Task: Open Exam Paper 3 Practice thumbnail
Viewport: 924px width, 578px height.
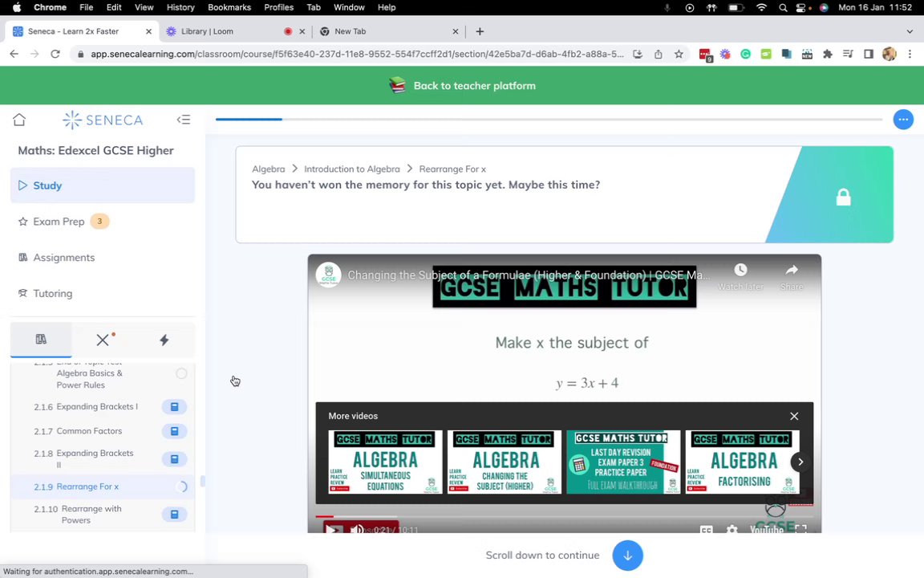Action: (x=623, y=462)
